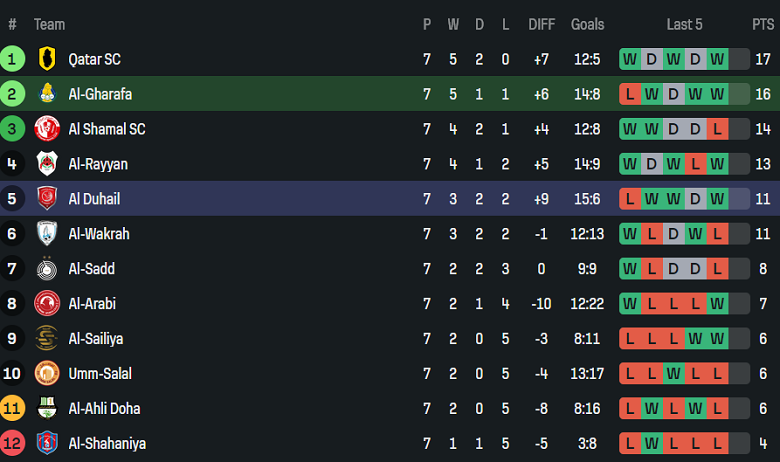Select the Al-Arabi red badge
This screenshot has height=462, width=780.
(x=47, y=304)
